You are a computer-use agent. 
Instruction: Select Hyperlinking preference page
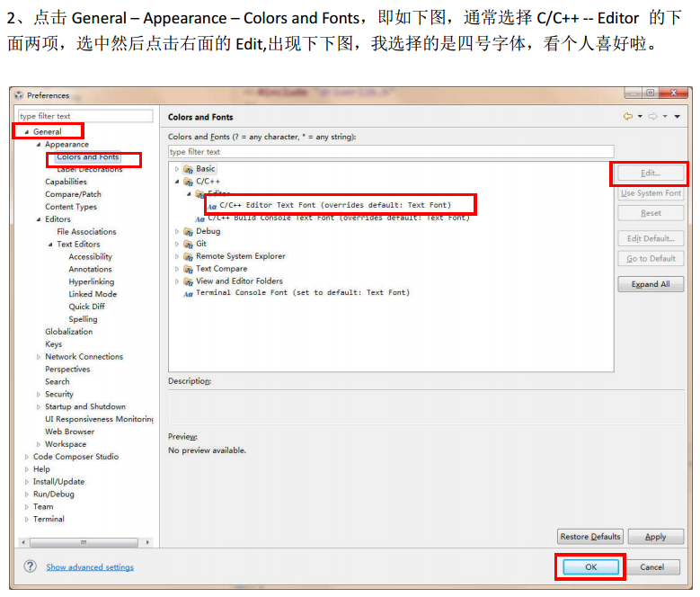pyautogui.click(x=91, y=281)
